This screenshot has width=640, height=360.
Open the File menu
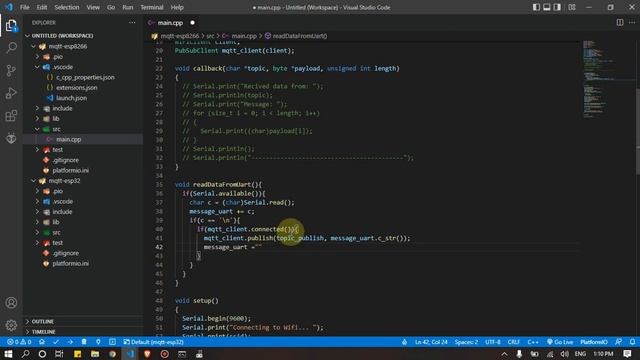point(24,7)
